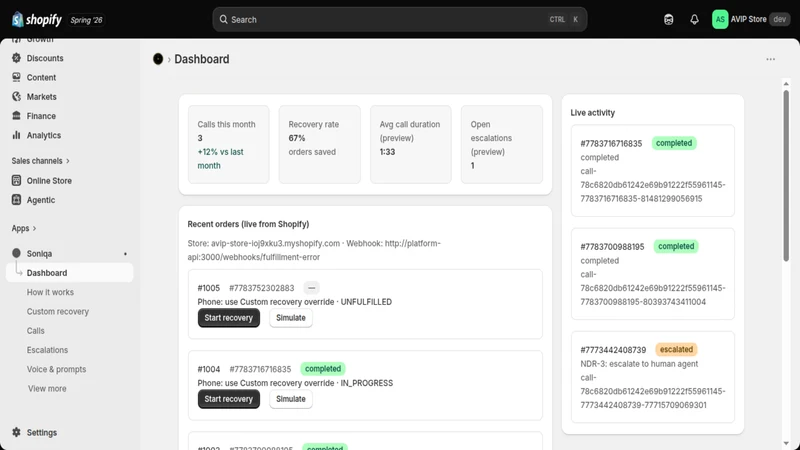Select escalated activity card #7773442408739
The image size is (800, 450).
pos(653,377)
